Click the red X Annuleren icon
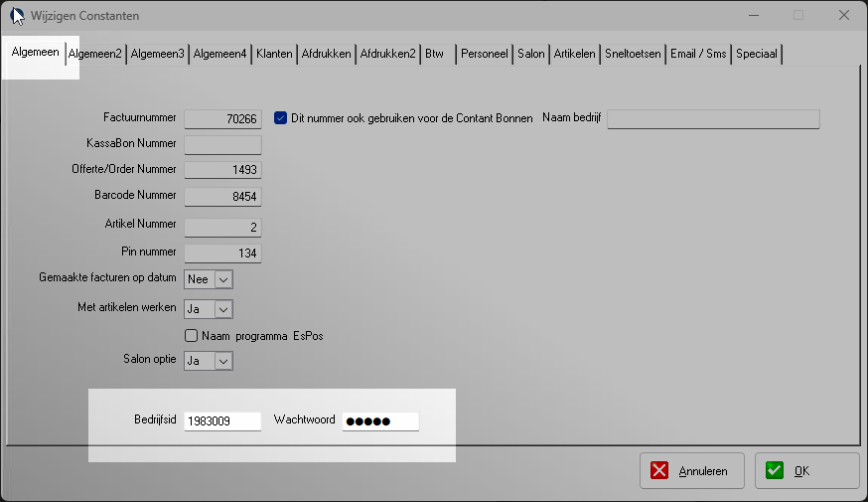 pos(660,471)
